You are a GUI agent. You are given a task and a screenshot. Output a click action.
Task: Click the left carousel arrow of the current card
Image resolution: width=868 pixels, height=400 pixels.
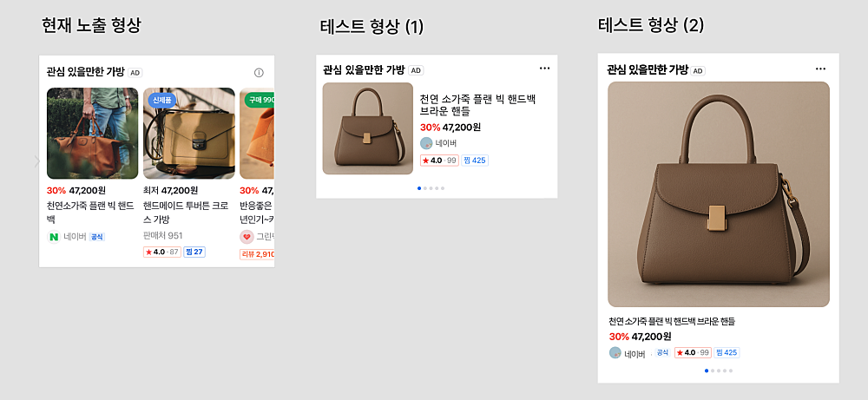[x=36, y=161]
